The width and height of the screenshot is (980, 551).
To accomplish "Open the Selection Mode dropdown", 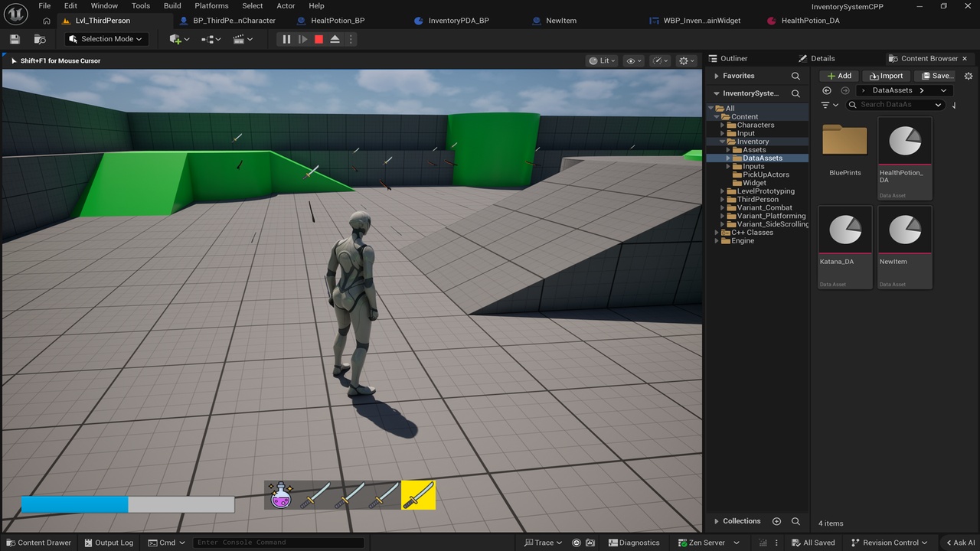I will [x=106, y=39].
